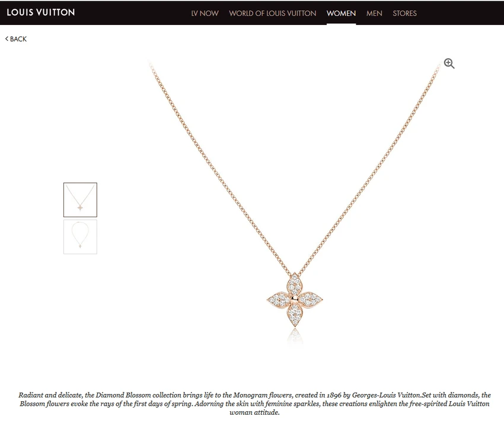504x432 pixels.
Task: Click the pendant reflection below flower
Action: (295, 337)
